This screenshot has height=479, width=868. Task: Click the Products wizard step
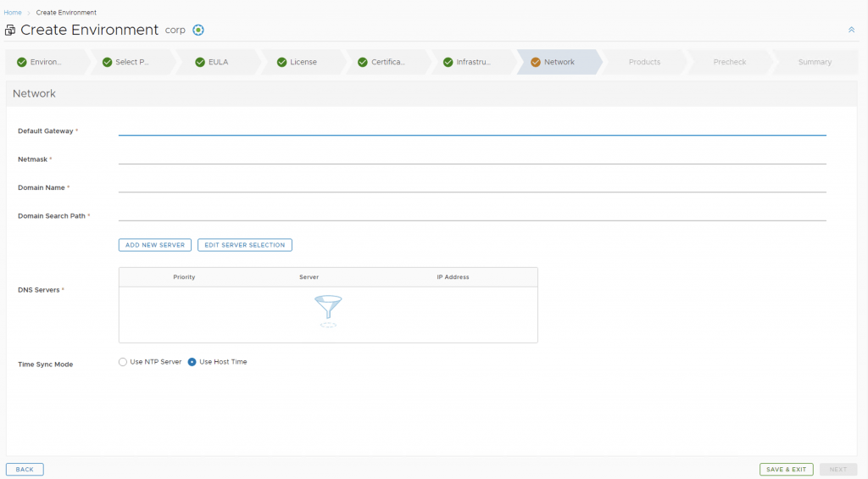pos(644,62)
